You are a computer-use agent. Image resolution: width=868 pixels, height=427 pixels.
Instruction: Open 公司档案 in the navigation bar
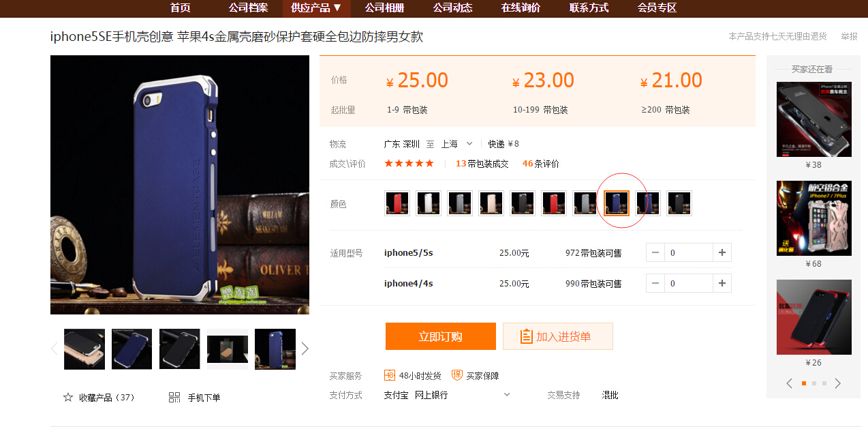(x=248, y=8)
